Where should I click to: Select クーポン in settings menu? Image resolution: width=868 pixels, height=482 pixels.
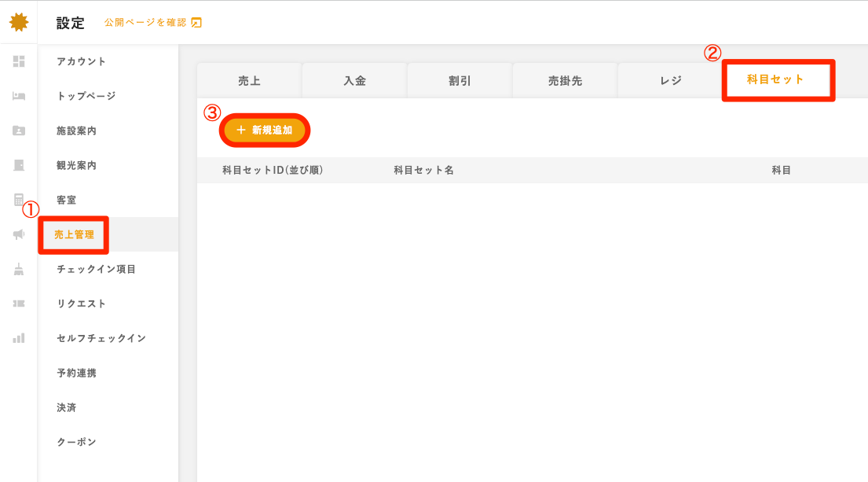pyautogui.click(x=76, y=442)
